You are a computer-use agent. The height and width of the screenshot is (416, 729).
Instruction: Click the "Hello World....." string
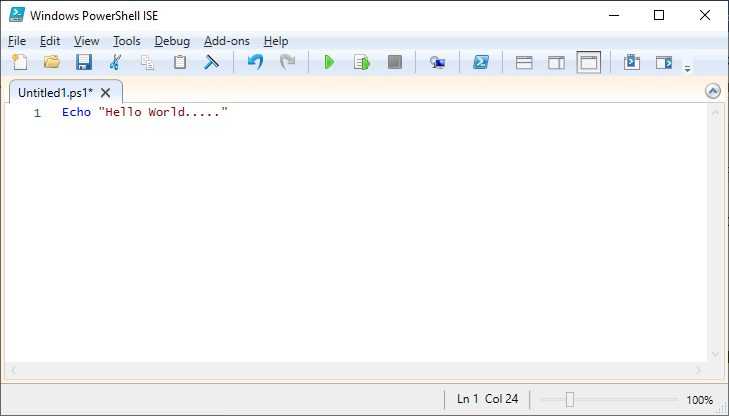163,112
